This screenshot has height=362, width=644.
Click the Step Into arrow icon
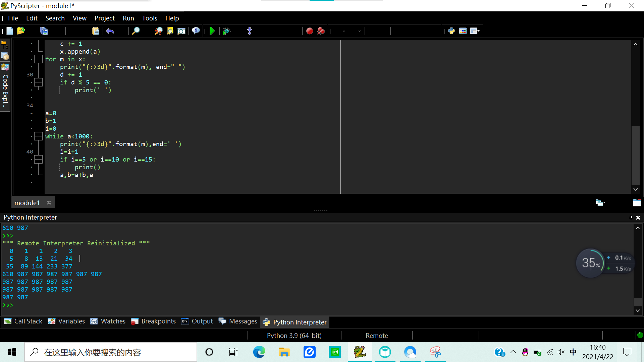coord(250,31)
